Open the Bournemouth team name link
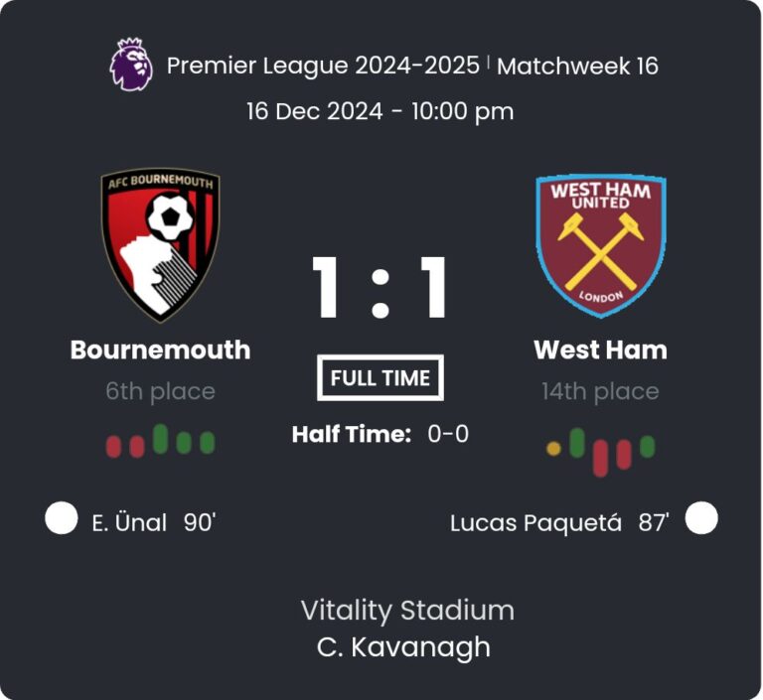Image resolution: width=763 pixels, height=700 pixels. (160, 350)
